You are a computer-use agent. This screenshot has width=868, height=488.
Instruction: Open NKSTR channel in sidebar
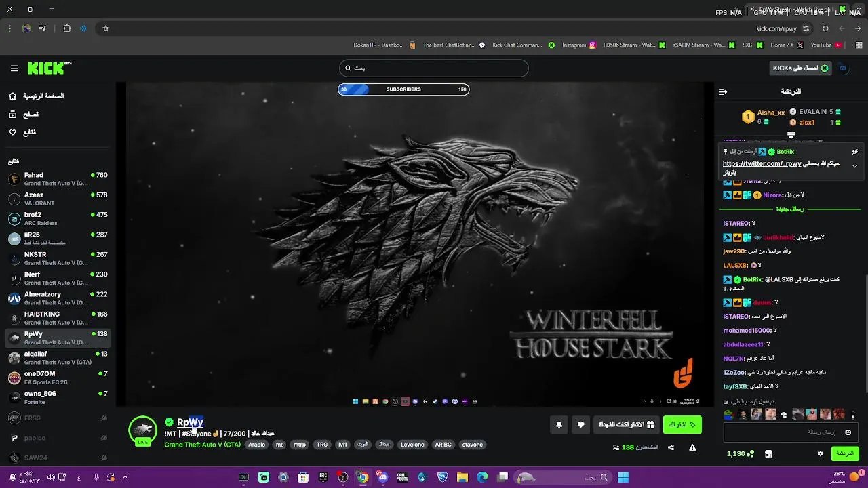[x=58, y=258]
